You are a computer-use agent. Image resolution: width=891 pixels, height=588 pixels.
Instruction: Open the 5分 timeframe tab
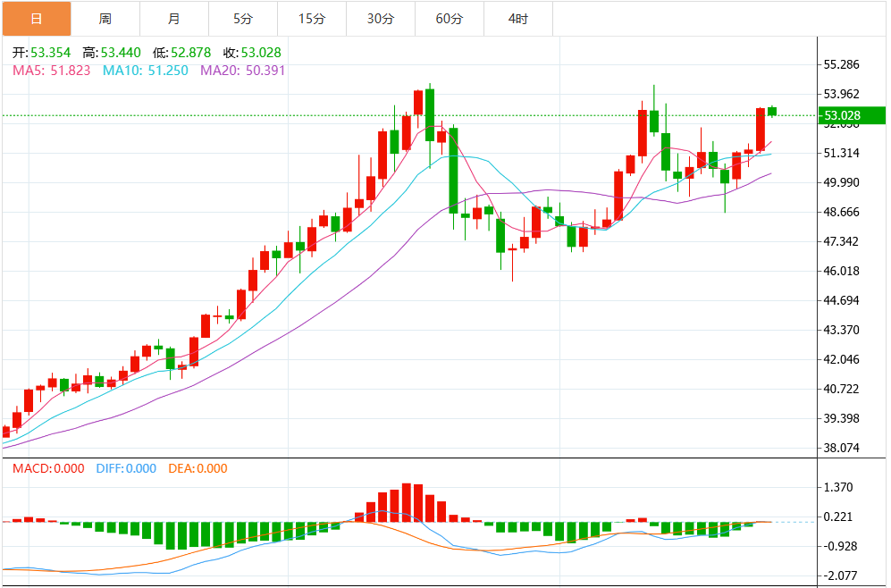tap(243, 19)
